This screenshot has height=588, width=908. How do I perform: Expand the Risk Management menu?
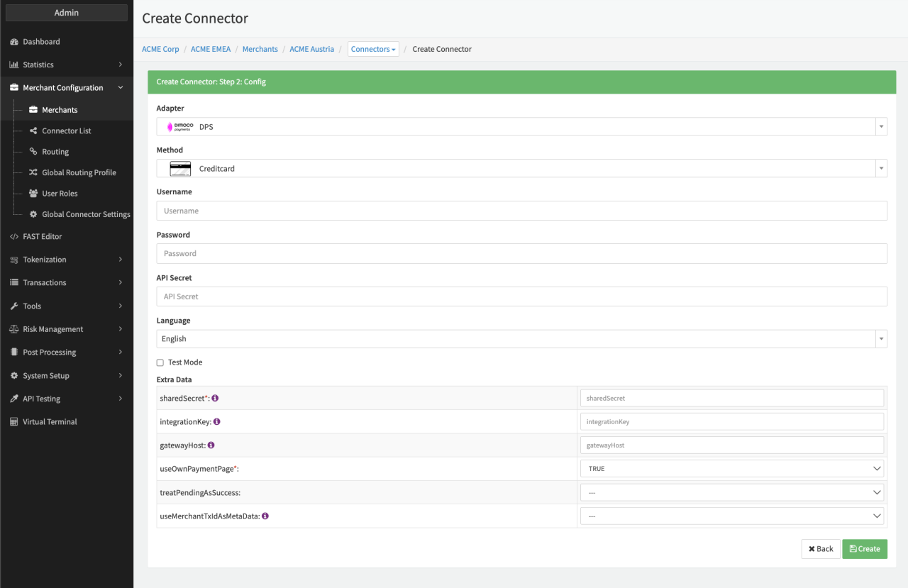[67, 329]
